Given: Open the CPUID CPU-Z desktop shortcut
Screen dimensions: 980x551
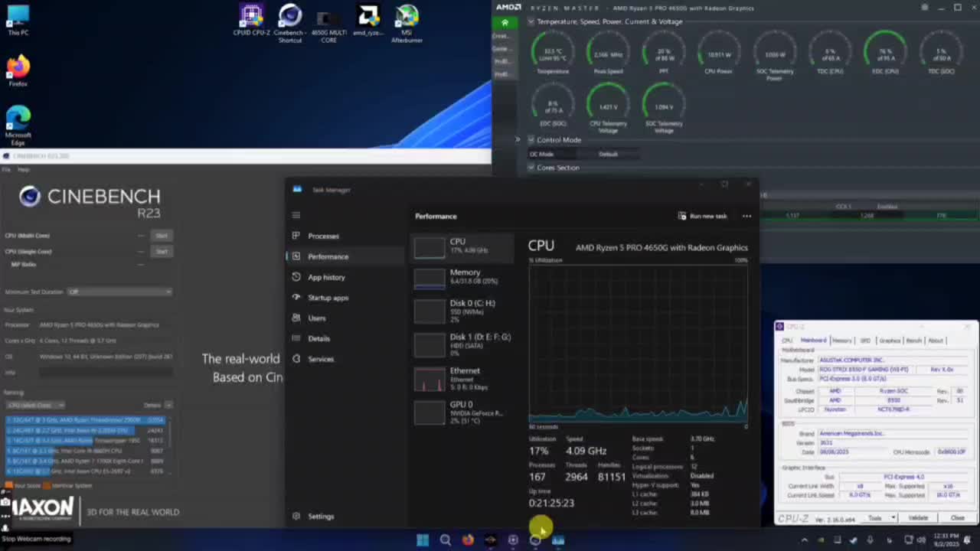Looking at the screenshot, I should click(x=251, y=18).
